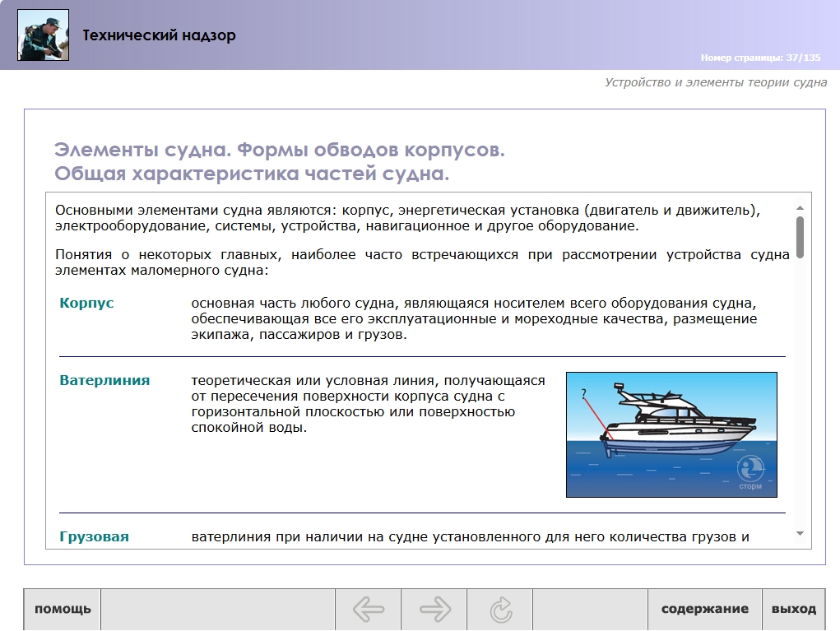Click the yacht waterline illustration

[671, 434]
